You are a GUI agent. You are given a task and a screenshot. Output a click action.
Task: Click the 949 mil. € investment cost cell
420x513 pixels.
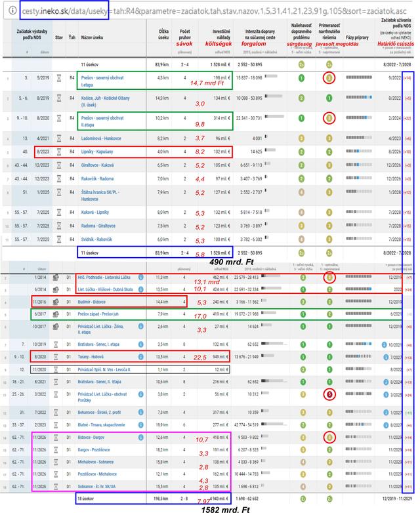coord(221,357)
